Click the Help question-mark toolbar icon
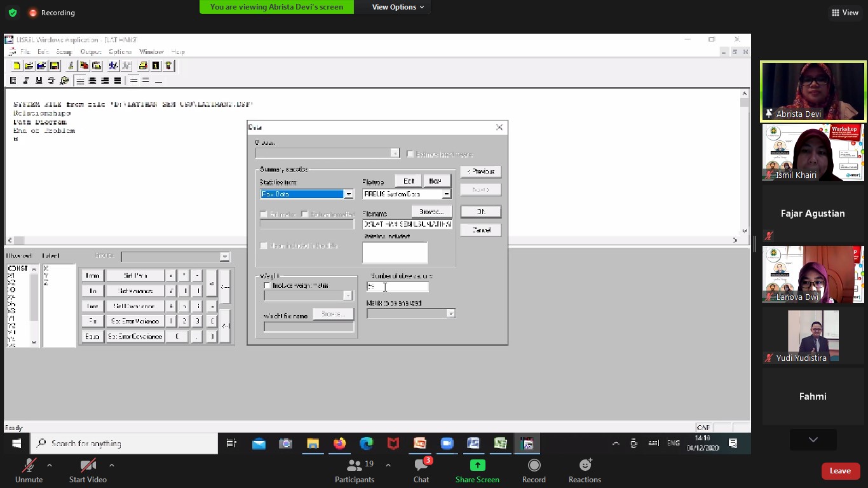The image size is (868, 488). pyautogui.click(x=168, y=65)
